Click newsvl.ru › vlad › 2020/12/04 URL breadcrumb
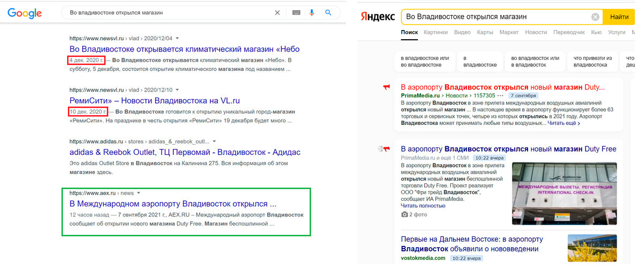Screen dimensions: 644x276 121,39
